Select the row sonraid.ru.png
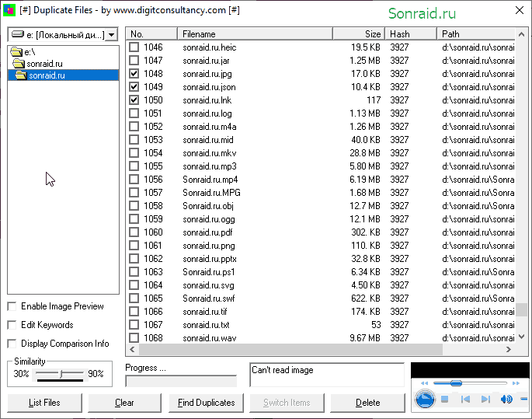The image size is (532, 419). click(x=321, y=246)
